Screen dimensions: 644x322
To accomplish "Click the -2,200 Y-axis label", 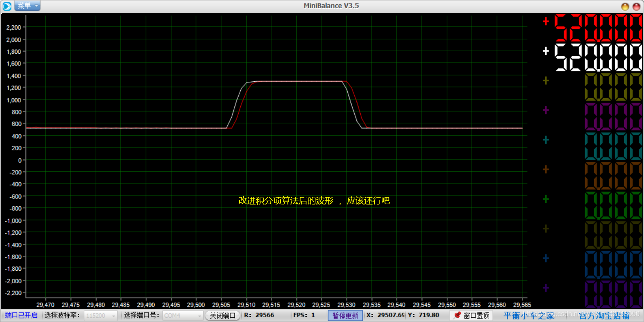I will coord(13,293).
